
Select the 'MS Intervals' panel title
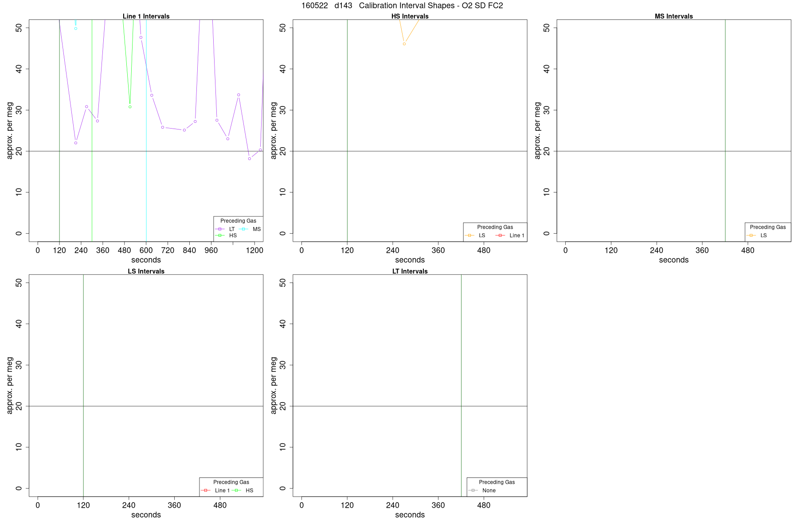[x=673, y=16]
